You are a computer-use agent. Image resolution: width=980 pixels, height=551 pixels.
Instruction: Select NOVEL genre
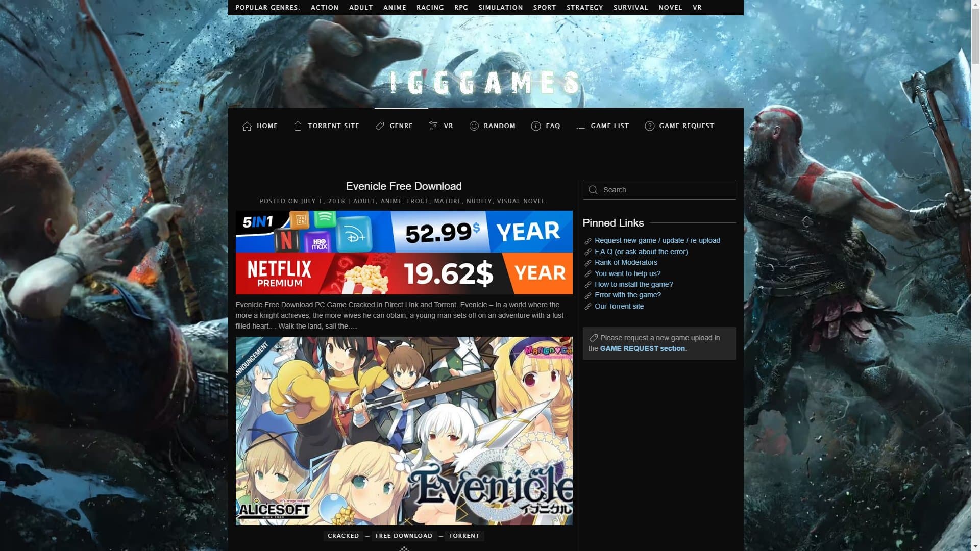pos(670,8)
